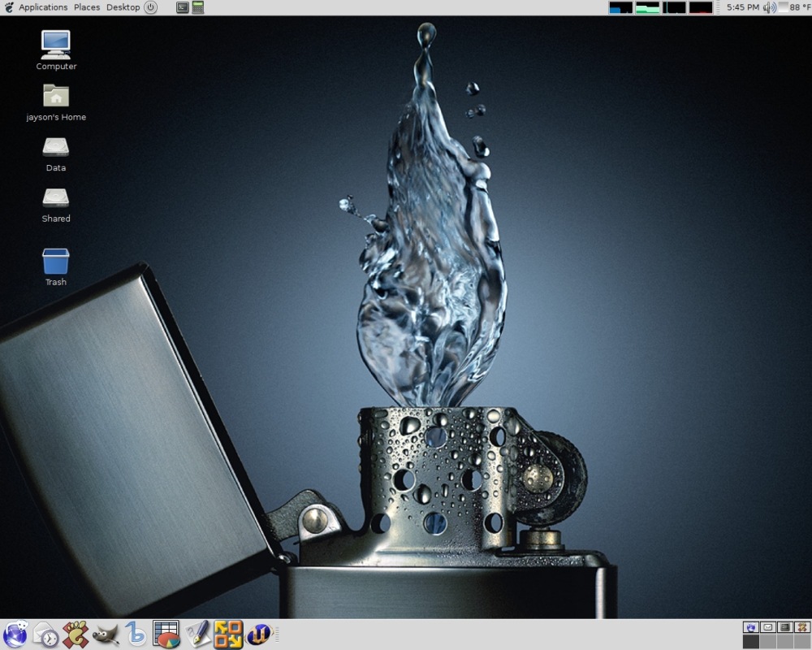812x650 pixels.
Task: Switch to the third workspace in pager
Action: pos(785,641)
